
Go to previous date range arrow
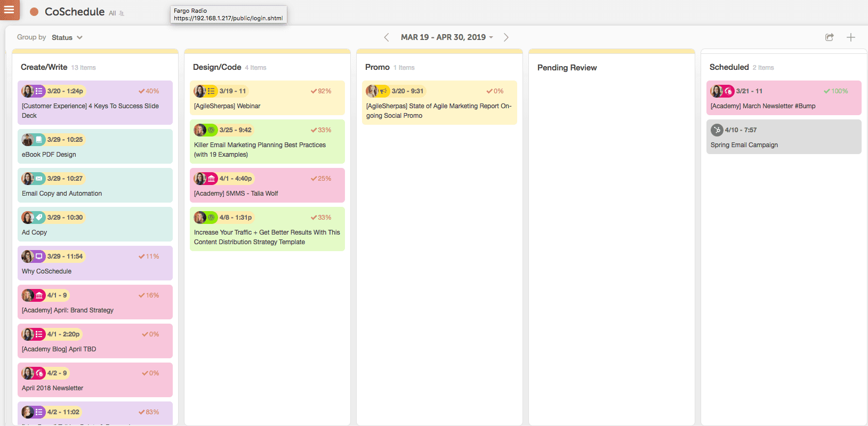(x=387, y=37)
